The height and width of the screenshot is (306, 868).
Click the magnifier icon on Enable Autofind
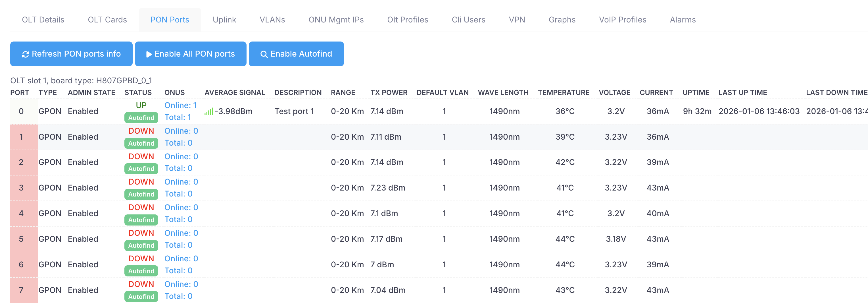tap(264, 54)
